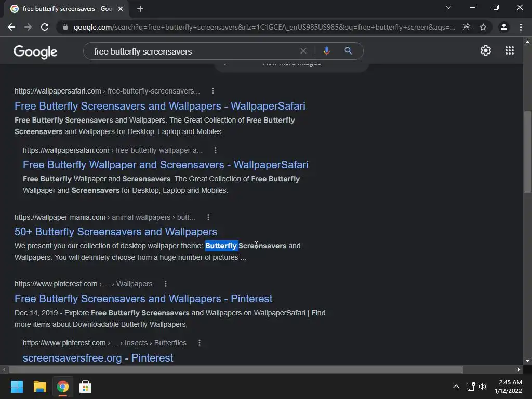Viewport: 532px width, 399px height.
Task: Clear the Google search box text
Action: point(303,51)
